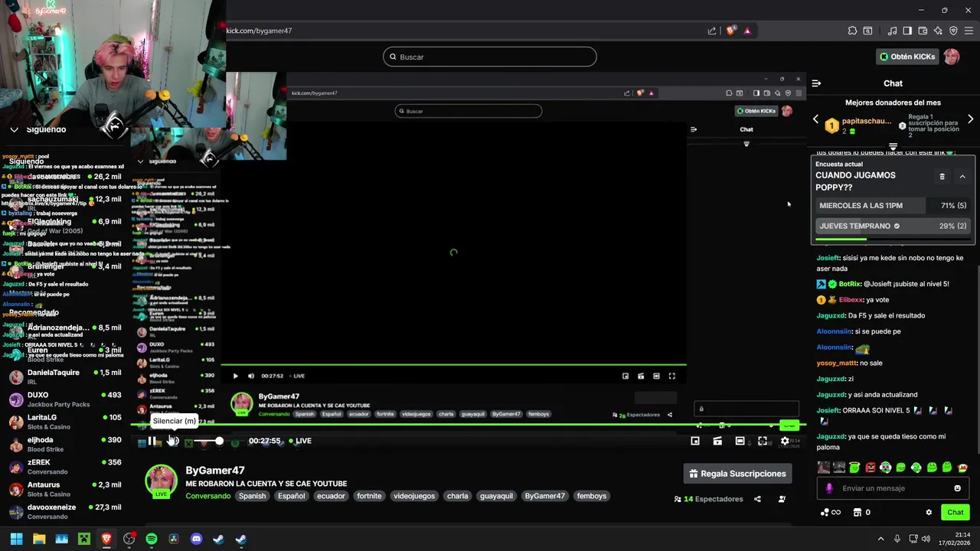Open Brave VPN shield icon
The image size is (980, 551).
(x=953, y=31)
